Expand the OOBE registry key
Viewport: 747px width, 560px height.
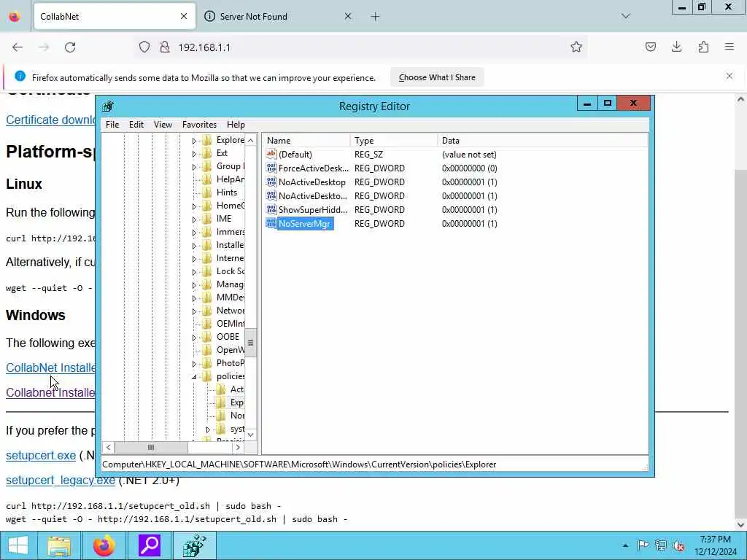[194, 338]
